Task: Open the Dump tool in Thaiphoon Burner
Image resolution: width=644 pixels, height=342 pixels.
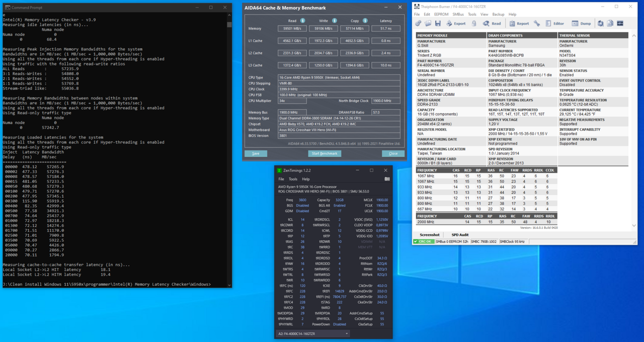Action: (581, 24)
